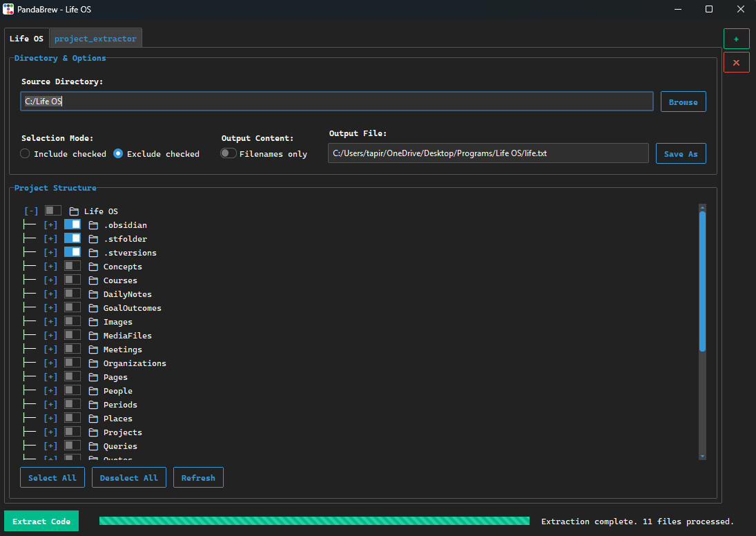Image resolution: width=756 pixels, height=536 pixels.
Task: Uncheck the .obsidian folder checkbox
Action: [x=72, y=224]
